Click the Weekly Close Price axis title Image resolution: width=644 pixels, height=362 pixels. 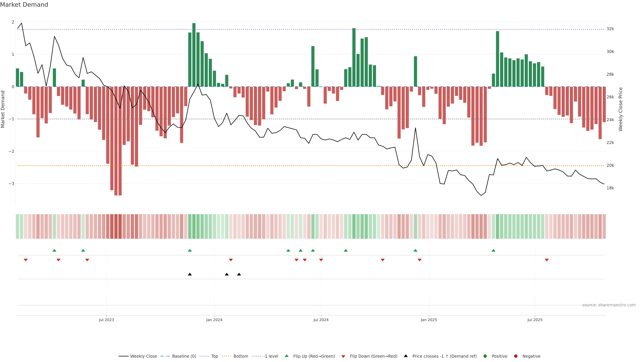pos(621,109)
